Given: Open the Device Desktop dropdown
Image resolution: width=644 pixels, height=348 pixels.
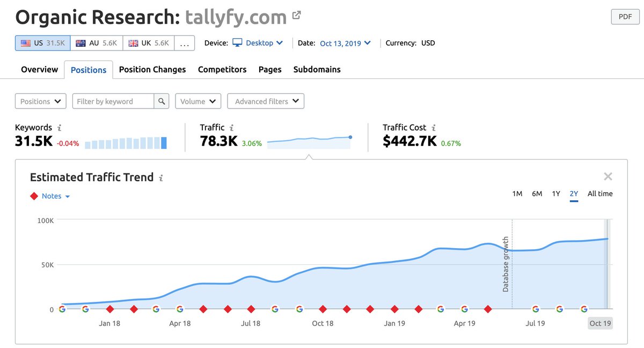Looking at the screenshot, I should tap(259, 43).
